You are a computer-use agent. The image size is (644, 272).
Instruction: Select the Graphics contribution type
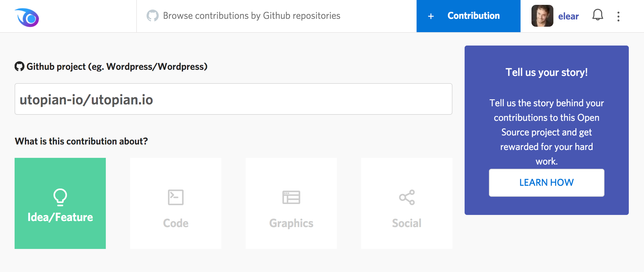pos(291,203)
